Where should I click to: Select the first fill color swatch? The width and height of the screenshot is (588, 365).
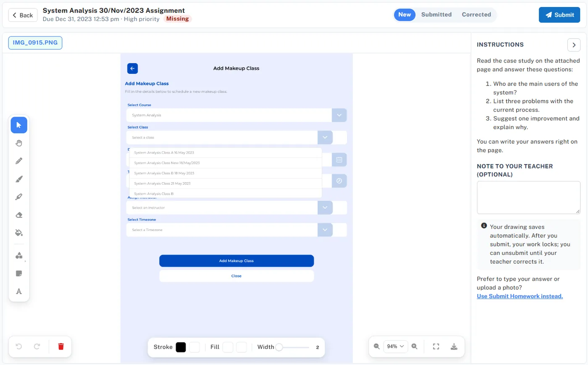[228, 347]
